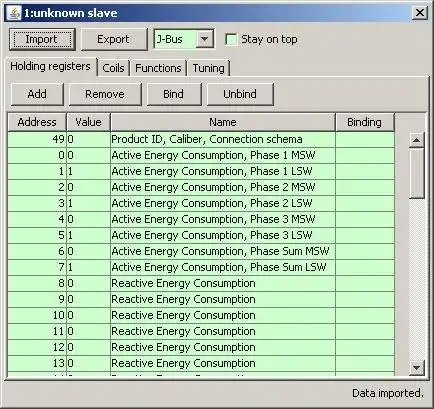Switch to the Coils tab
Screen dimensions: 434x409
[113, 68]
